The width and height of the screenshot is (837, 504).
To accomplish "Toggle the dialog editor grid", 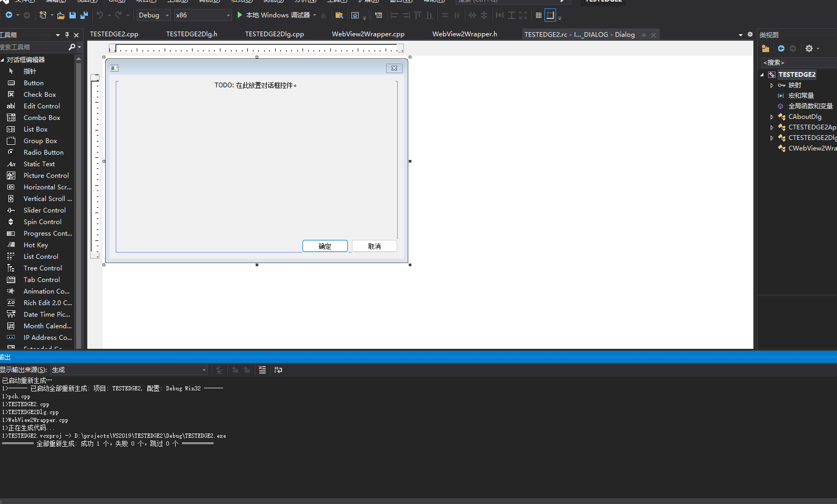I will click(539, 15).
